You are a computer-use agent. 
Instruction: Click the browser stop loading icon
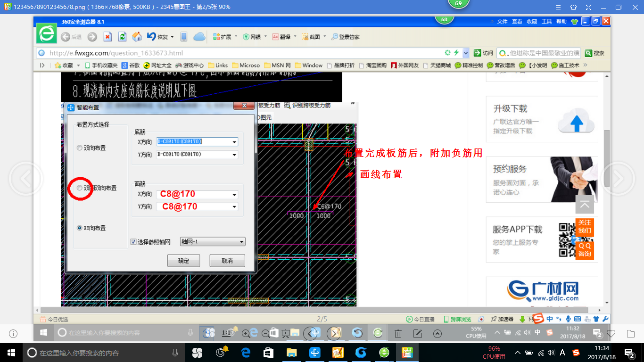(107, 37)
